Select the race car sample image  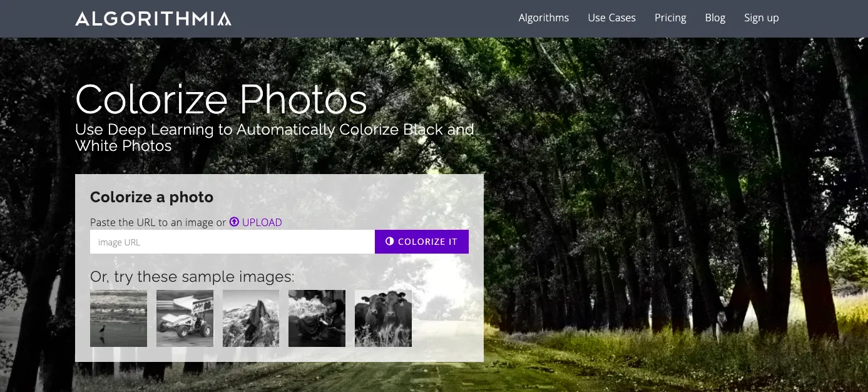tap(185, 318)
